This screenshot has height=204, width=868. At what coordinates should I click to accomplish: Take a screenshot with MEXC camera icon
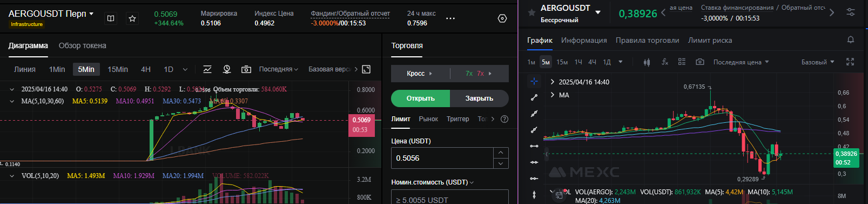tap(700, 62)
